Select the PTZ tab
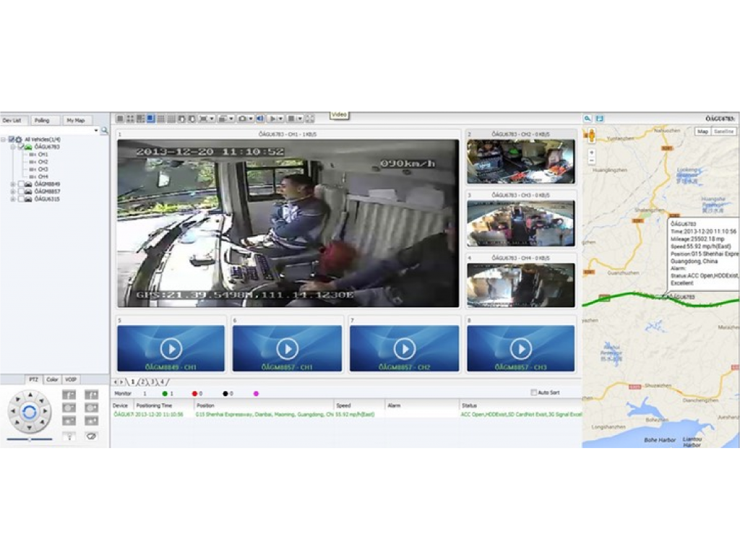The height and width of the screenshot is (560, 740). click(x=33, y=379)
